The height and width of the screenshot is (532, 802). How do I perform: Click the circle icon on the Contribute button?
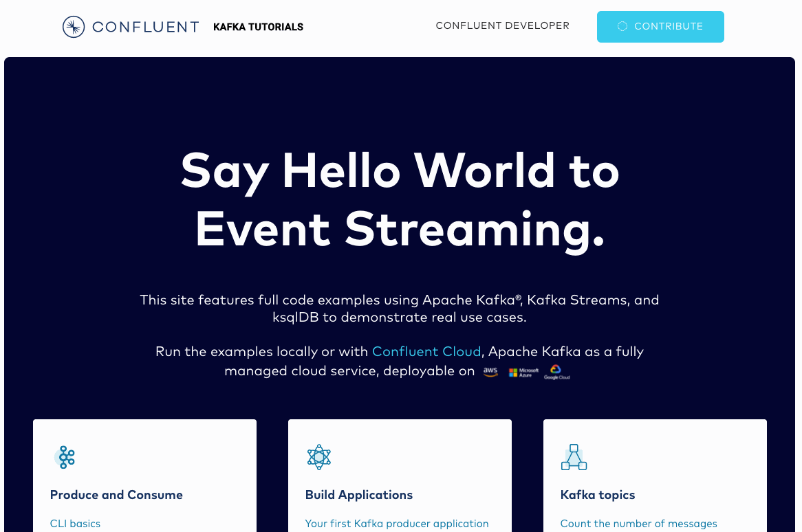click(x=622, y=26)
